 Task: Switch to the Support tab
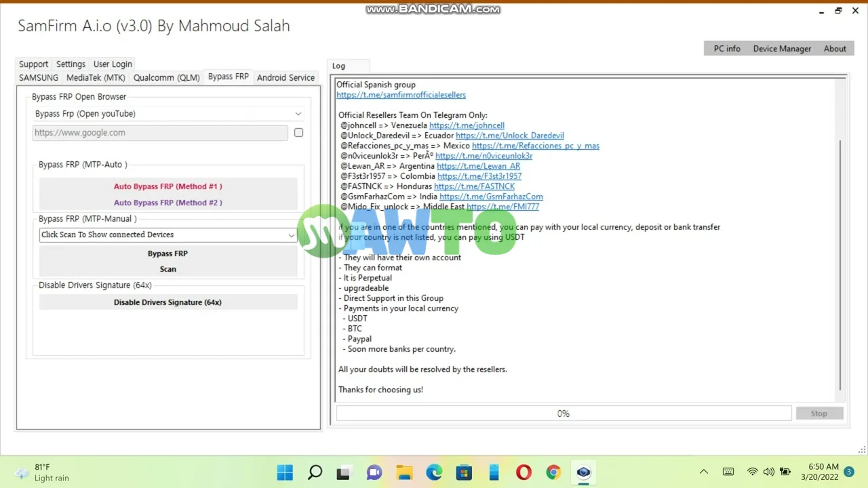click(x=33, y=64)
